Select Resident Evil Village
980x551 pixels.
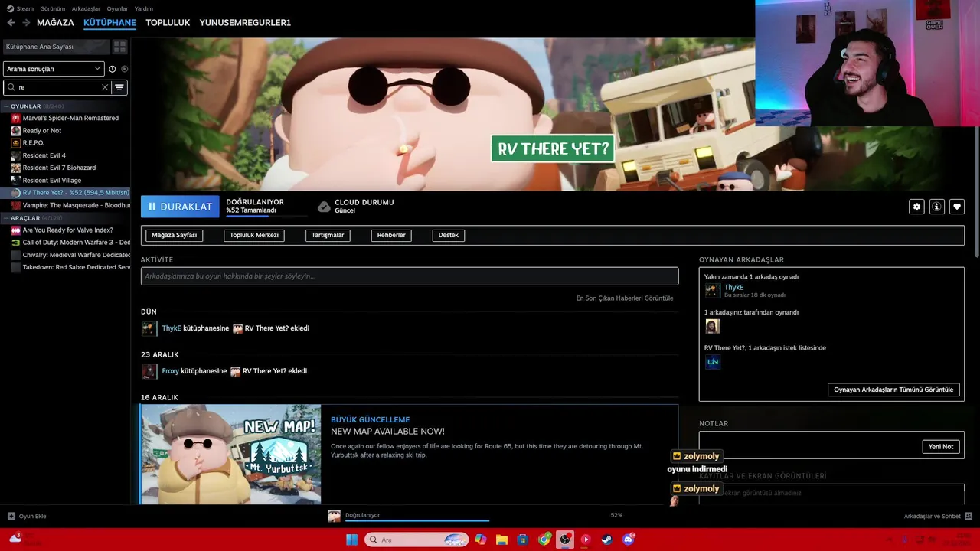[x=52, y=180]
